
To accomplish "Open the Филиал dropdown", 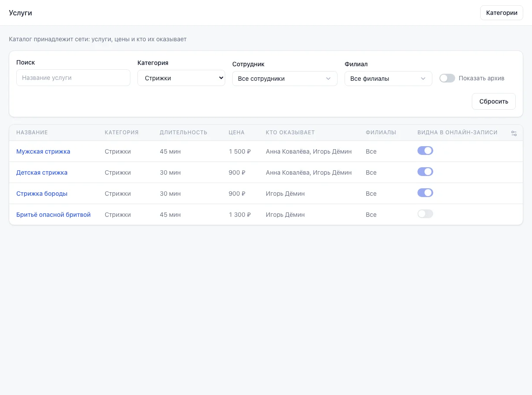I will [388, 79].
